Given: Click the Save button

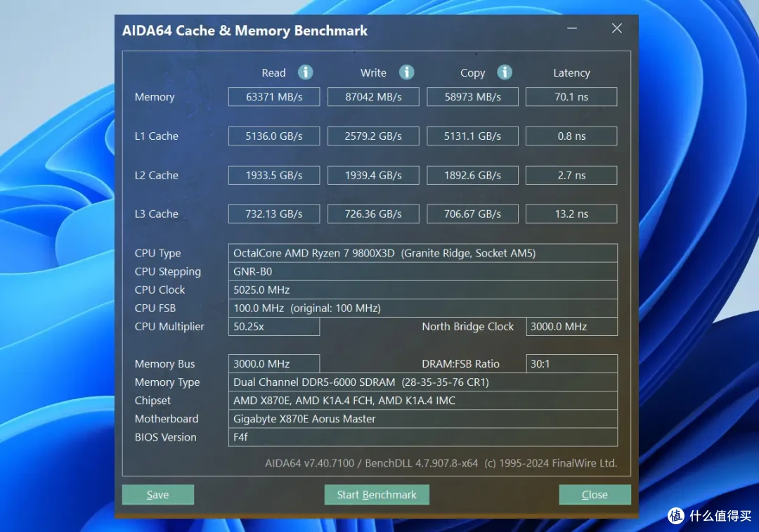Looking at the screenshot, I should (x=158, y=495).
